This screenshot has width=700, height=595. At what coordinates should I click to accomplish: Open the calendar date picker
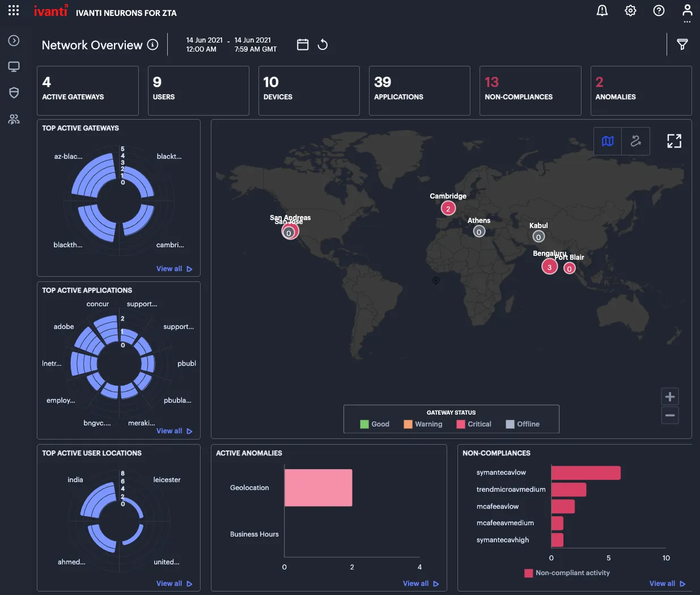point(303,44)
